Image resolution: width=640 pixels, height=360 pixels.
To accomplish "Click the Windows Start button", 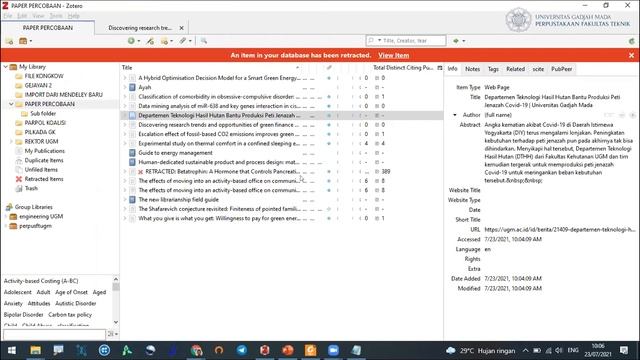I will coord(12,350).
